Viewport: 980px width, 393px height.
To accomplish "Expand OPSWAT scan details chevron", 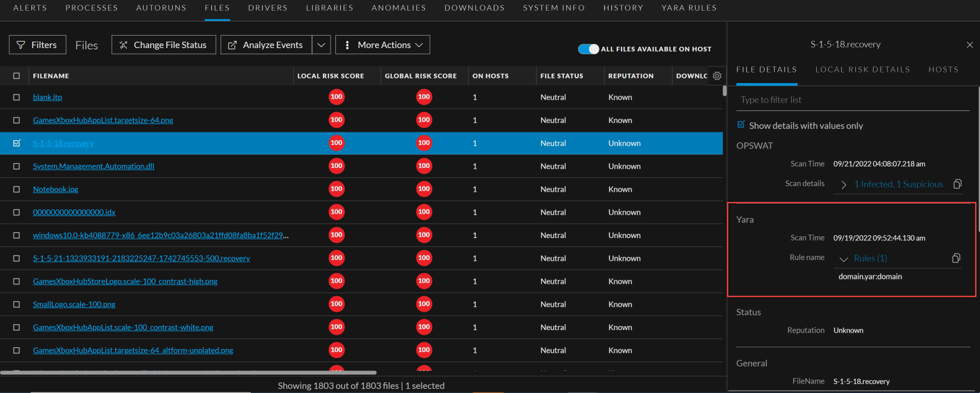I will pyautogui.click(x=843, y=185).
